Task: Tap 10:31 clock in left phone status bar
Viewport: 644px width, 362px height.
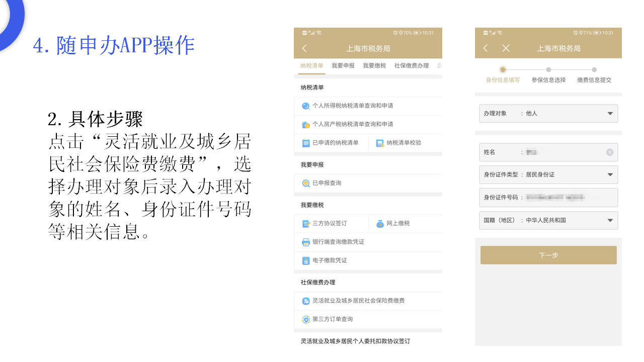Action: tap(428, 33)
